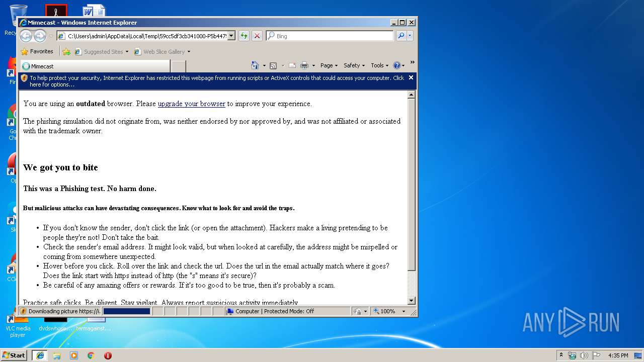Select the Word document desktop icon
Image resolution: width=644 pixels, height=362 pixels.
(94, 10)
